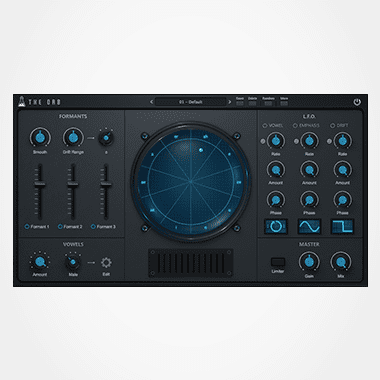The width and height of the screenshot is (380, 380).
Task: Click the Master Gain knob
Action: pos(309,262)
